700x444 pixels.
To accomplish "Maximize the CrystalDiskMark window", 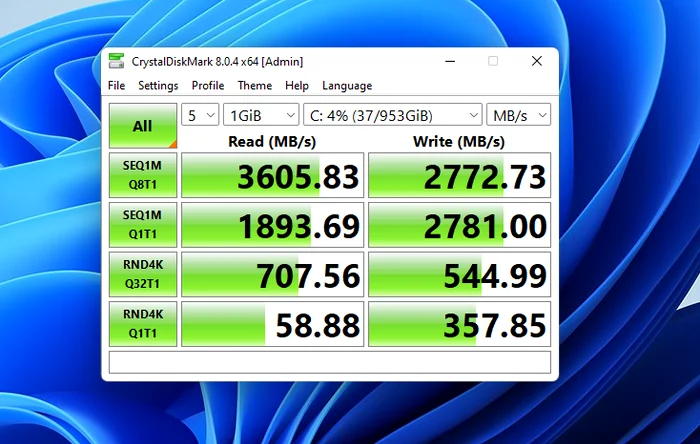I will (x=493, y=61).
